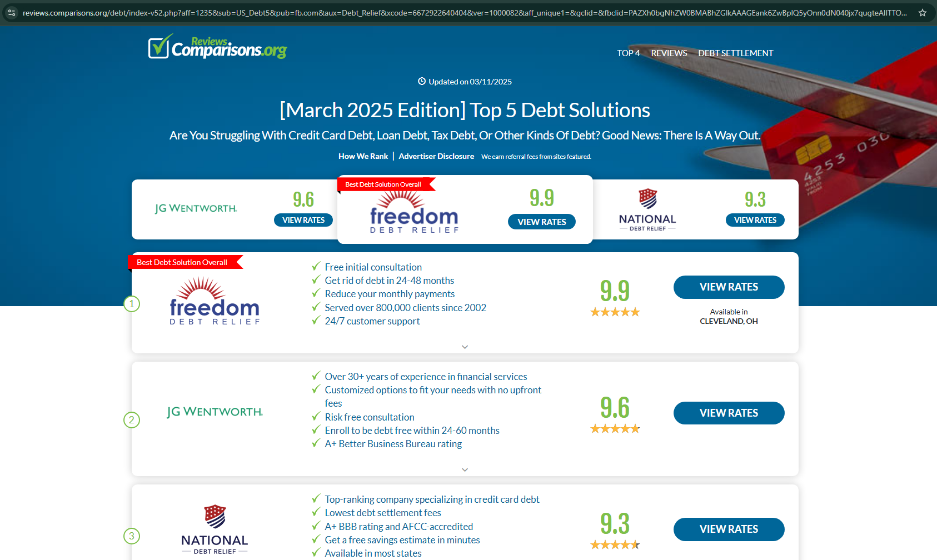
Task: Expand JG Wentworth details chevron
Action: [x=465, y=470]
